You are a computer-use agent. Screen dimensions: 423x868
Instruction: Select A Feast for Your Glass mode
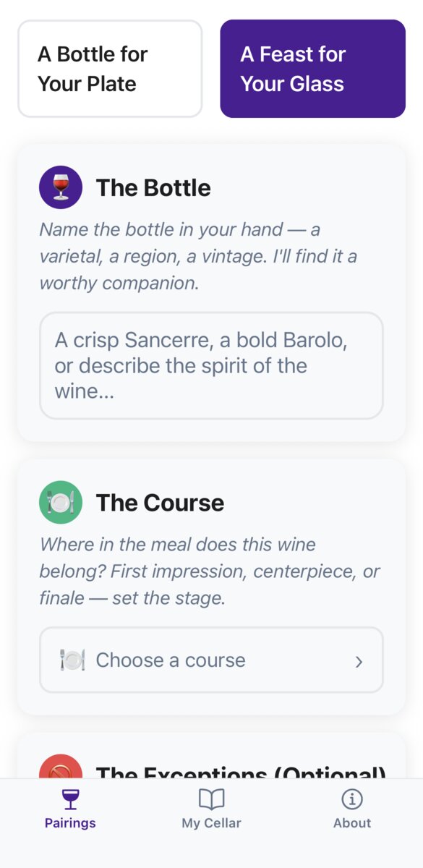[312, 68]
